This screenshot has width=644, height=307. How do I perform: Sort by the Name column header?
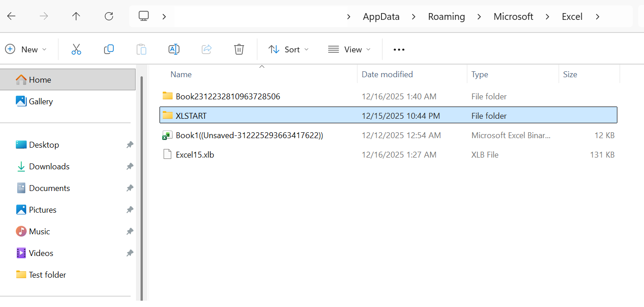coord(181,74)
